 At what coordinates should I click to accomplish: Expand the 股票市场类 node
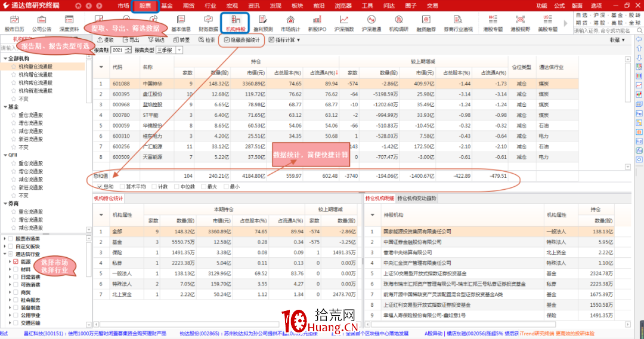coord(5,238)
